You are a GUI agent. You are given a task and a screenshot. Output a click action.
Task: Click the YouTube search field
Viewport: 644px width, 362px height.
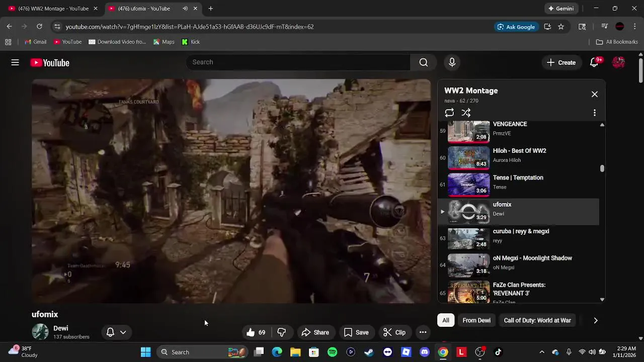coord(298,62)
